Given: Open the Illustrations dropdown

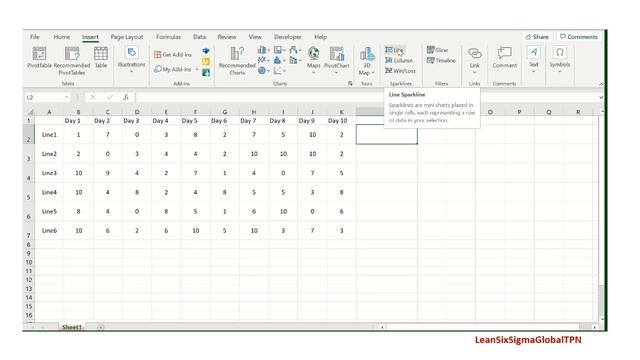Looking at the screenshot, I should point(131,60).
